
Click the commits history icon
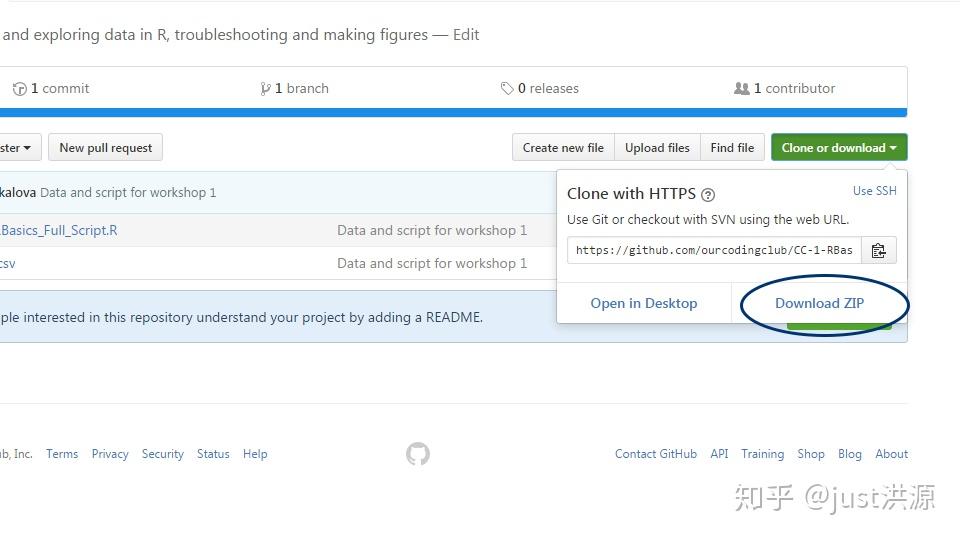(19, 89)
